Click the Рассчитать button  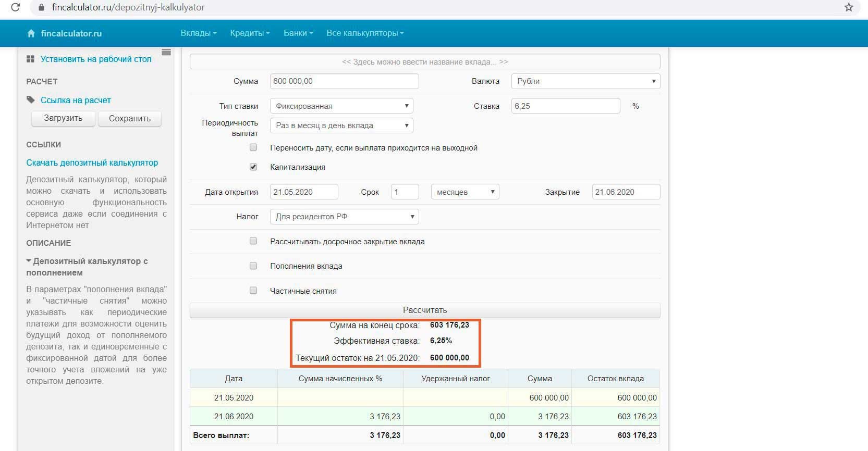pyautogui.click(x=425, y=310)
